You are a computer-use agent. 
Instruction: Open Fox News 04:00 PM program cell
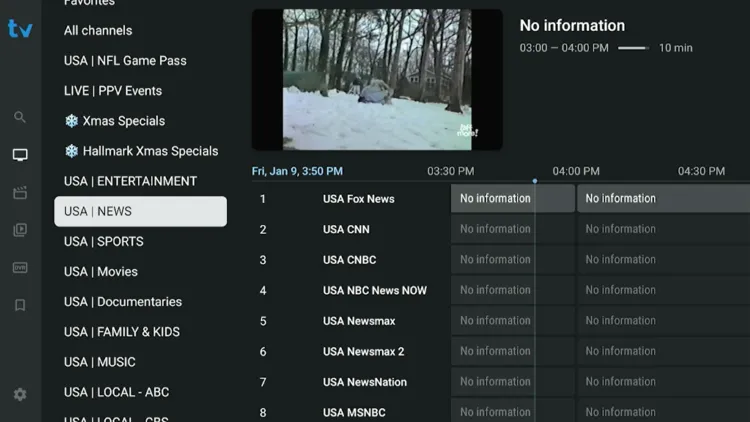coord(663,199)
